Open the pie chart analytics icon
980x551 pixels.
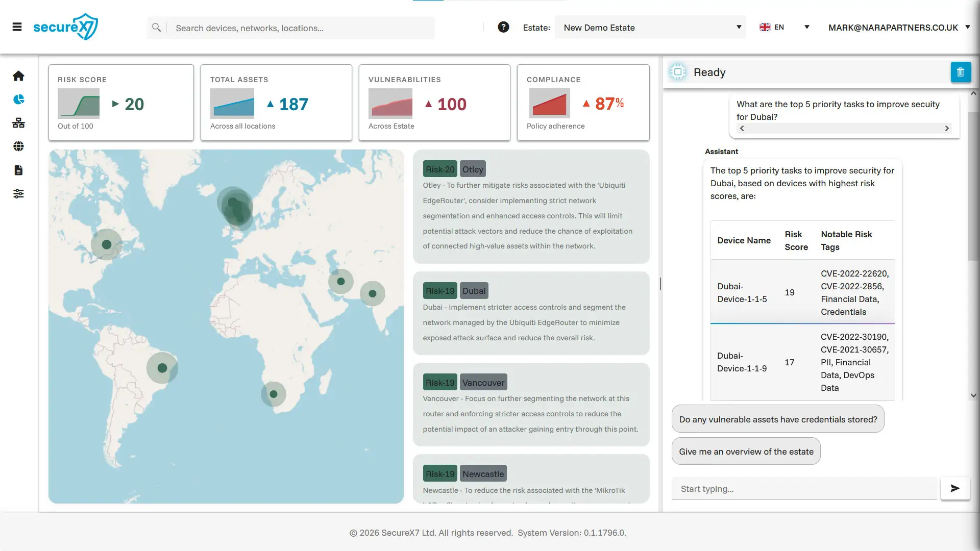click(x=18, y=99)
